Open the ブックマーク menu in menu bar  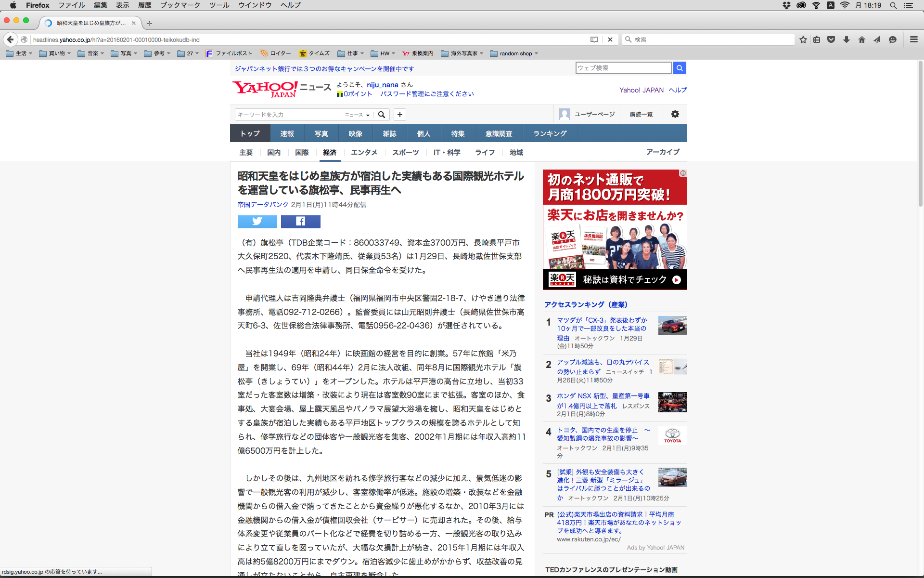180,5
